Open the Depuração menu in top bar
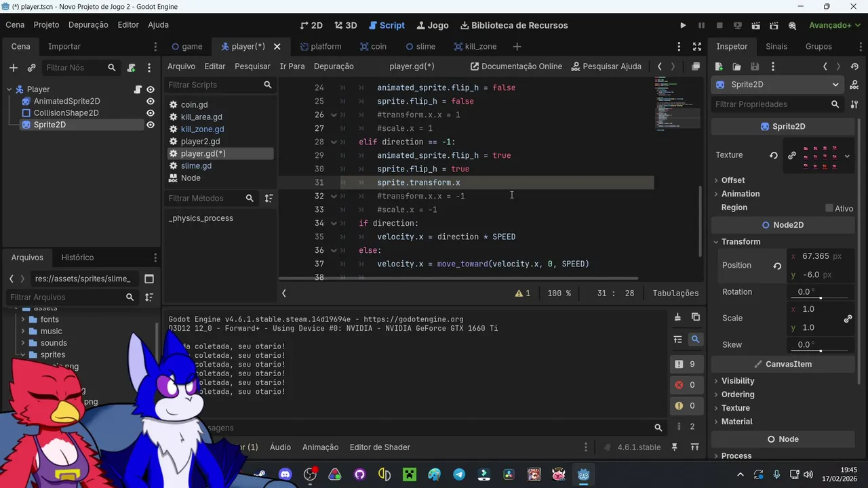 (88, 24)
